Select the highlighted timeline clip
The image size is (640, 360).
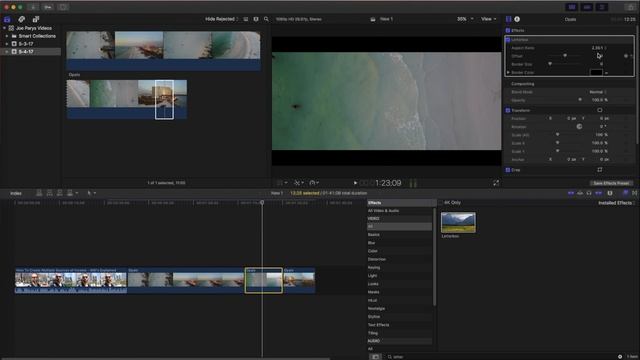click(x=264, y=280)
